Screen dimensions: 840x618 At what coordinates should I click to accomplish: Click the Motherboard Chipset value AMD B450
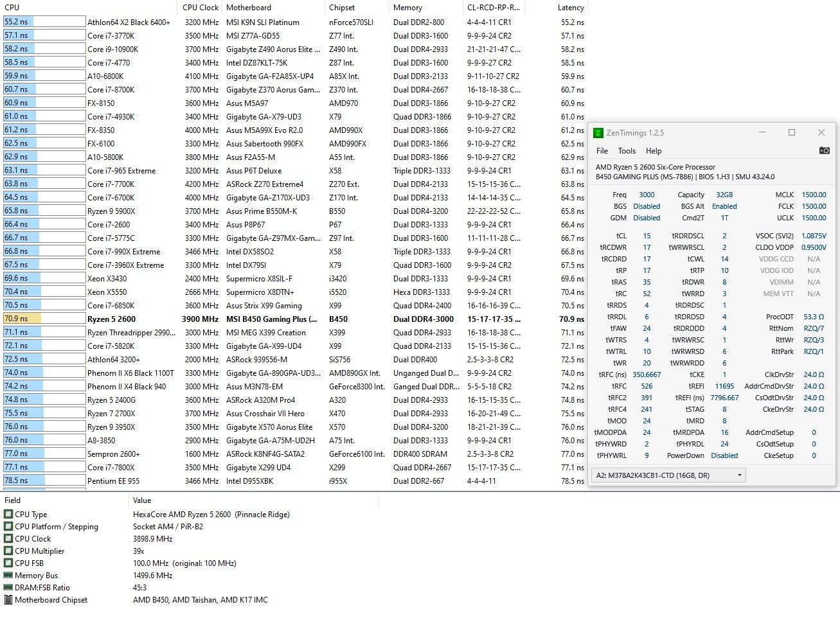coord(200,599)
